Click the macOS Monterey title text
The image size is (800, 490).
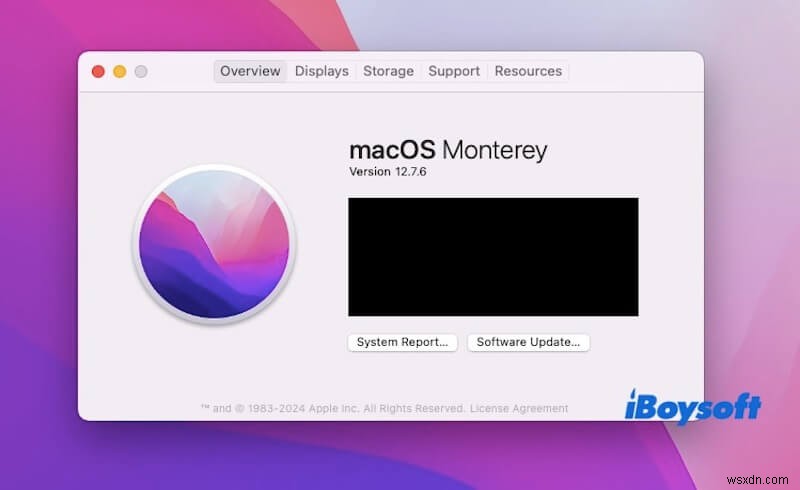pos(448,150)
